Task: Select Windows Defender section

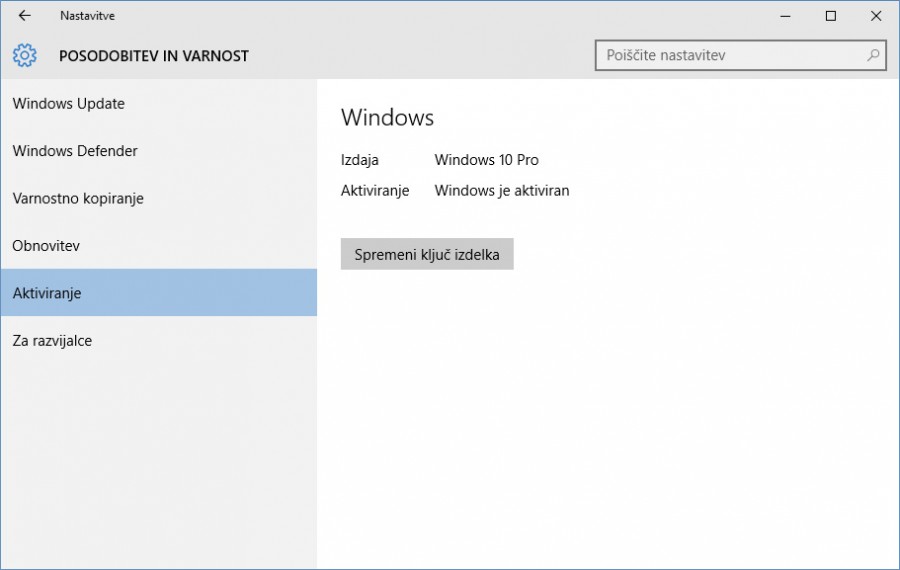Action: (75, 151)
